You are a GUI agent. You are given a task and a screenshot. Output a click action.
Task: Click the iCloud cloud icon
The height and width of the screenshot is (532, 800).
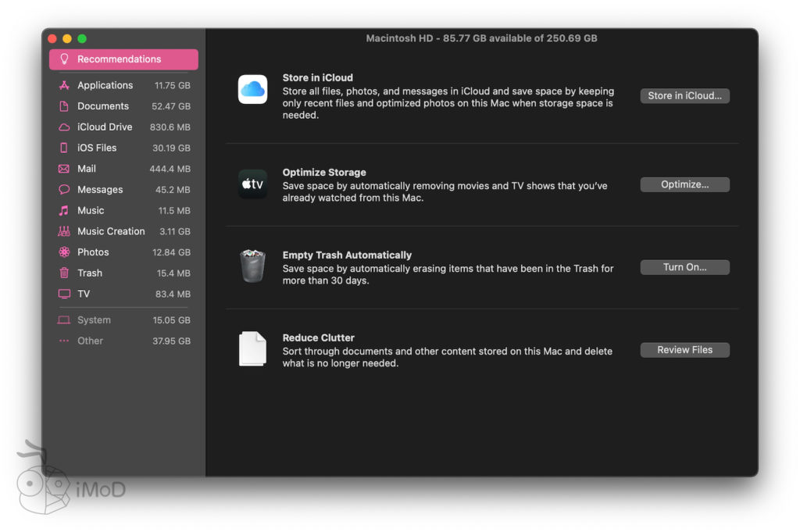click(252, 90)
